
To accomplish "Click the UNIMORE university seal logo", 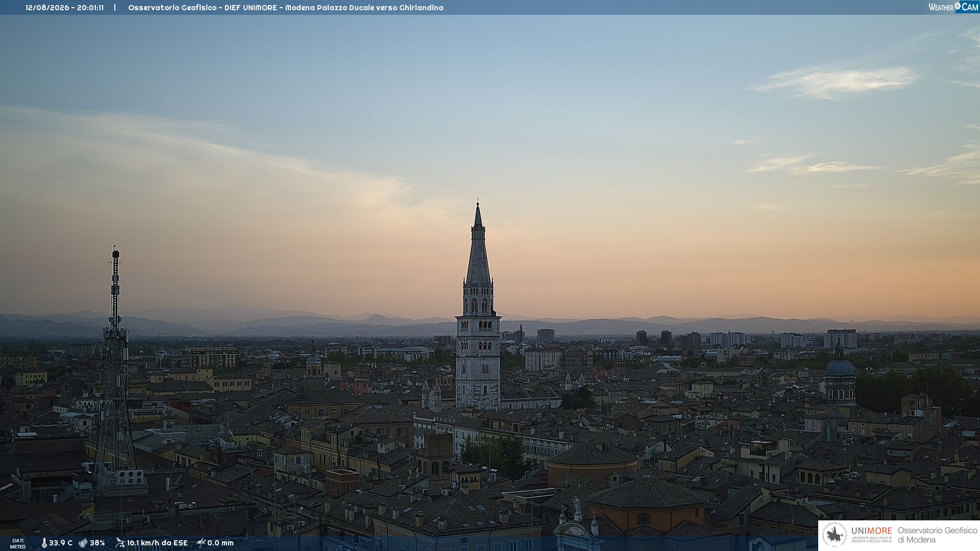I will [835, 535].
